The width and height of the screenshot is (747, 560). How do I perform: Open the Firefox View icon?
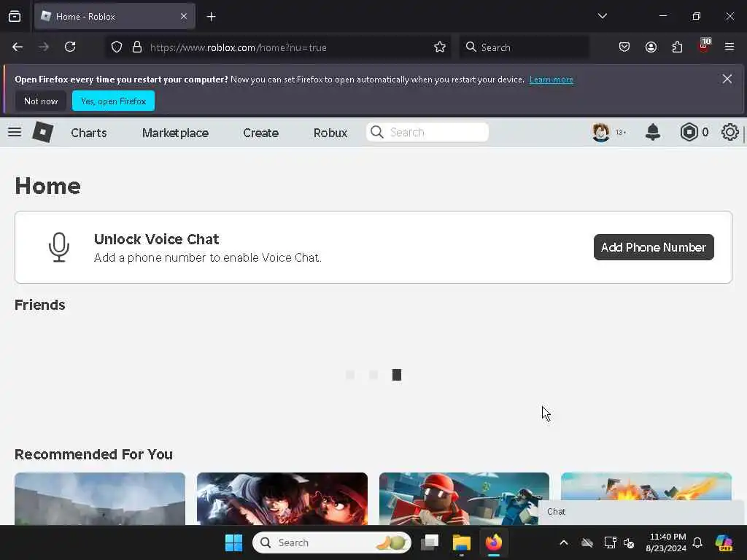(x=15, y=17)
